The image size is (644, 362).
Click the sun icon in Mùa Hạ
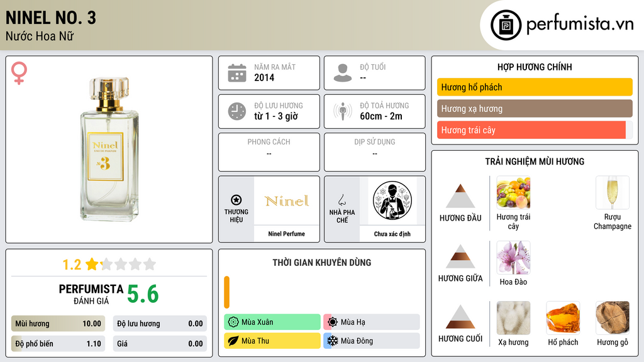point(333,322)
